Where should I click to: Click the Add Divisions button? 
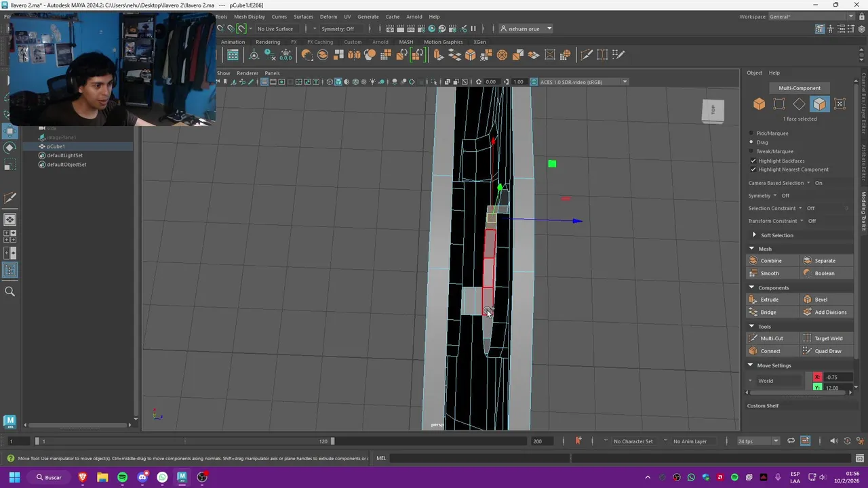[x=826, y=312]
